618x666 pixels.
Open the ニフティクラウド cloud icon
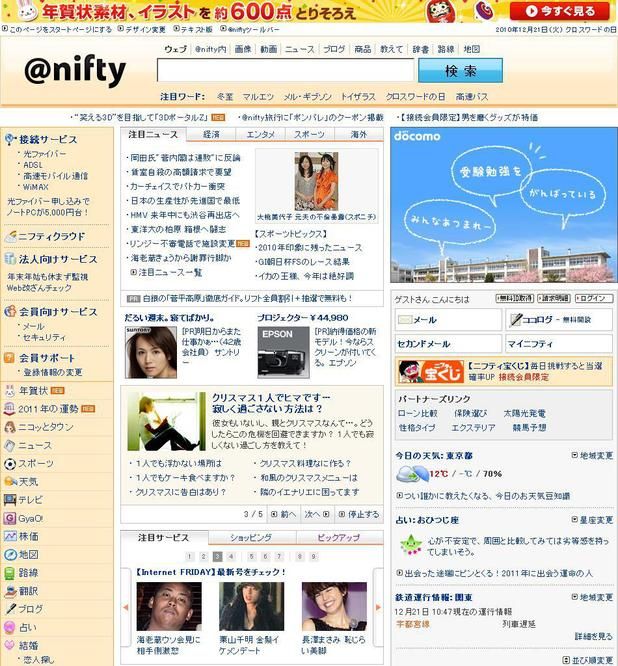coord(10,237)
